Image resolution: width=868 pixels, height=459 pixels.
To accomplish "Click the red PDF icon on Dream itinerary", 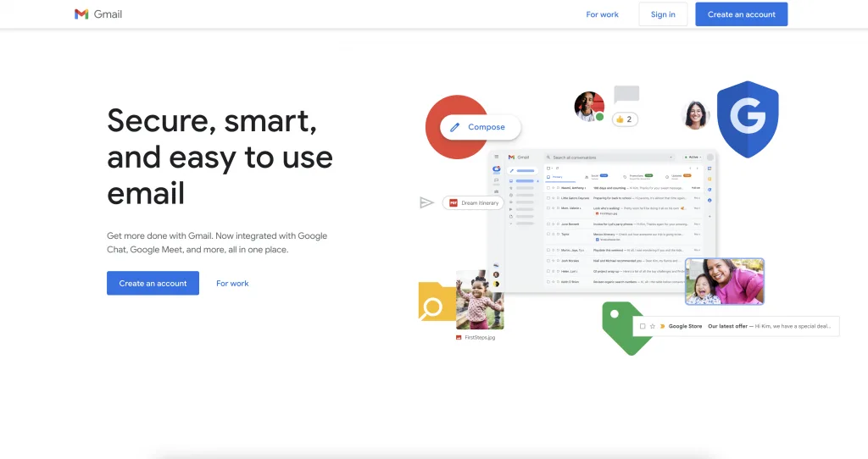I will point(453,203).
